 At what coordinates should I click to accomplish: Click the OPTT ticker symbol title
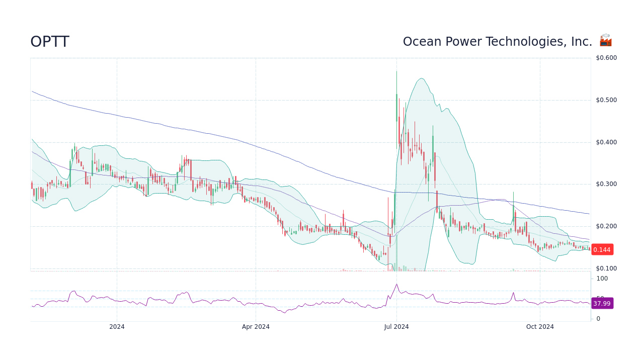(50, 42)
